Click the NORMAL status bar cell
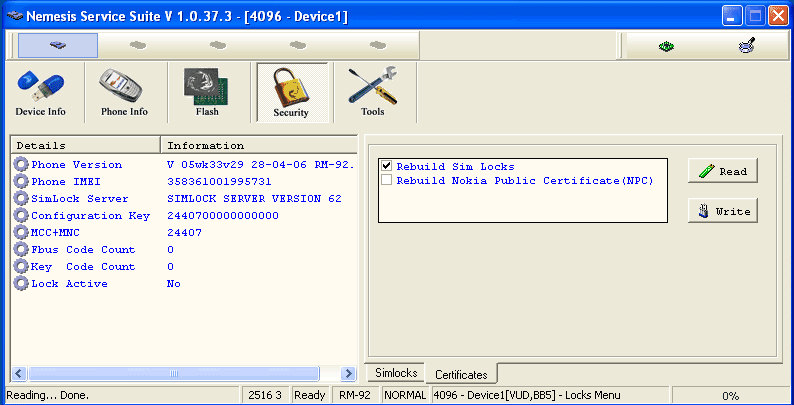This screenshot has height=405, width=794. coord(405,395)
